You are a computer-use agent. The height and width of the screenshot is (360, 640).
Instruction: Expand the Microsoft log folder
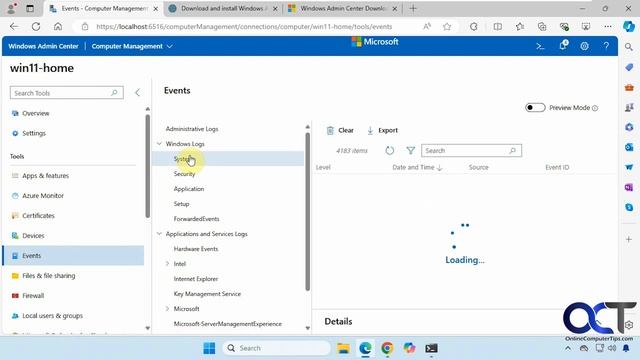pos(167,309)
